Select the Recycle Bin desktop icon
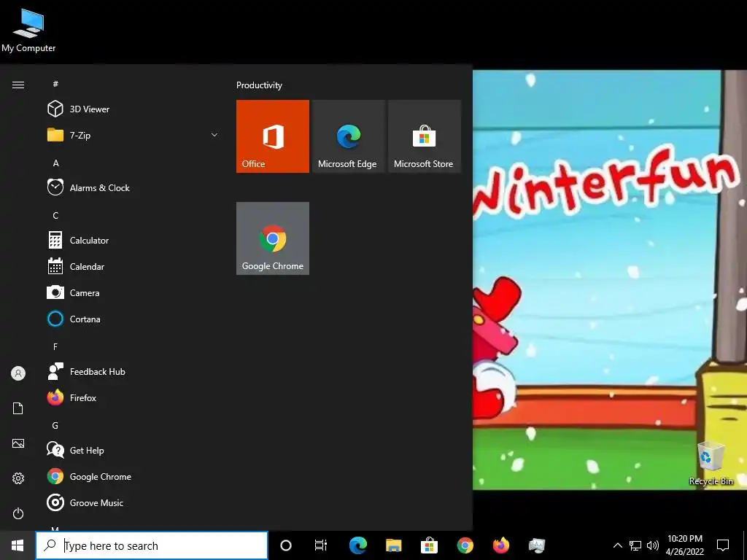 (711, 463)
